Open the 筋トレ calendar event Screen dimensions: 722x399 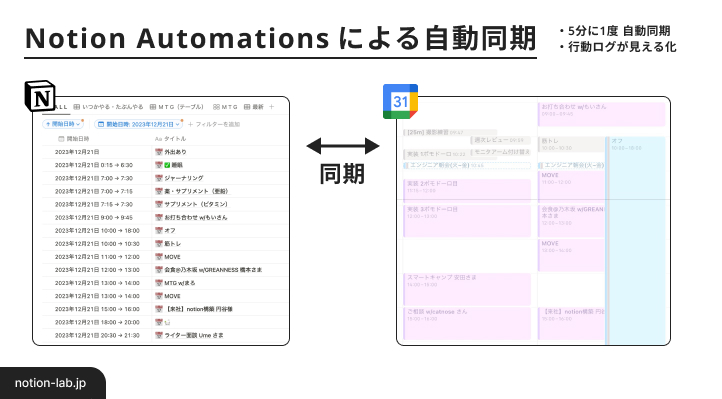[x=571, y=145]
